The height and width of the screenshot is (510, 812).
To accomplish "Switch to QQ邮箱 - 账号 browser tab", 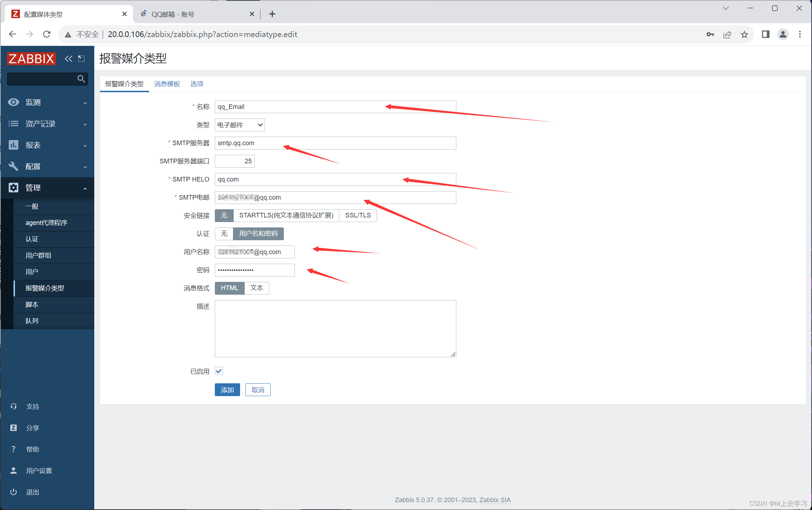I will 196,14.
